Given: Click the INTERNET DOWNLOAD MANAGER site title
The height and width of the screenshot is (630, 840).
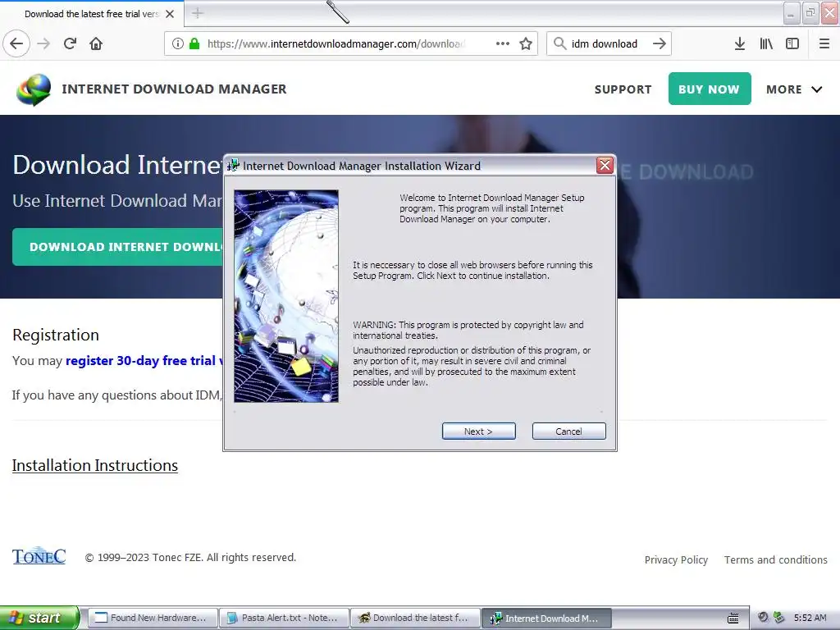Looking at the screenshot, I should pyautogui.click(x=174, y=89).
